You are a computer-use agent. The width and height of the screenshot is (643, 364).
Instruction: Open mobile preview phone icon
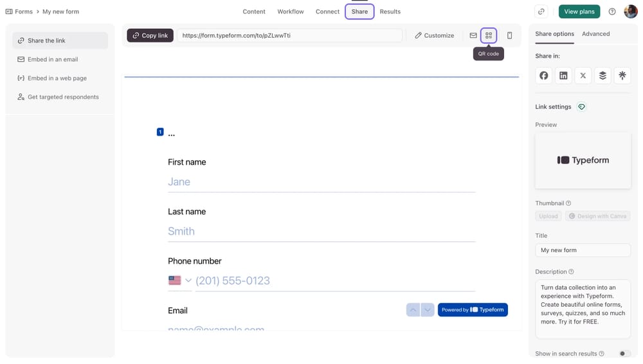(510, 35)
